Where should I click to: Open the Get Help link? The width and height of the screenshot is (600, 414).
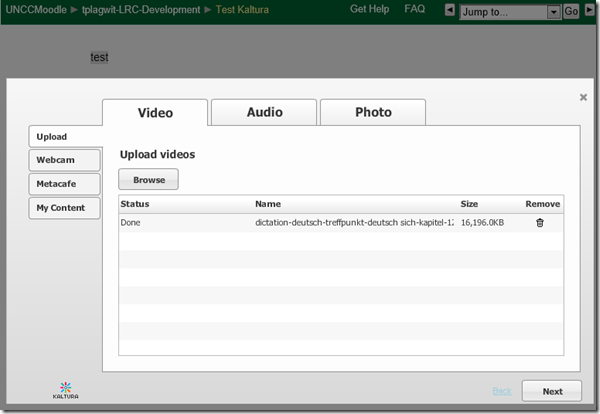(x=369, y=9)
